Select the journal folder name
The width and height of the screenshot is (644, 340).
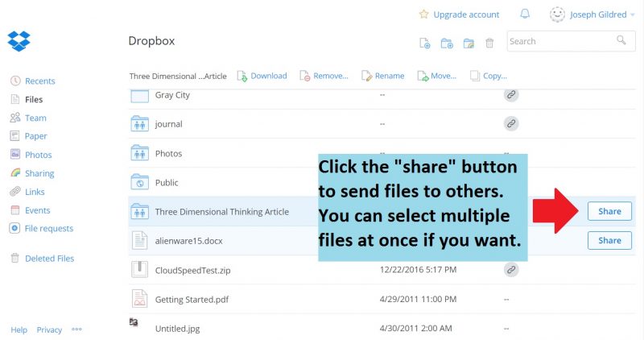click(168, 124)
